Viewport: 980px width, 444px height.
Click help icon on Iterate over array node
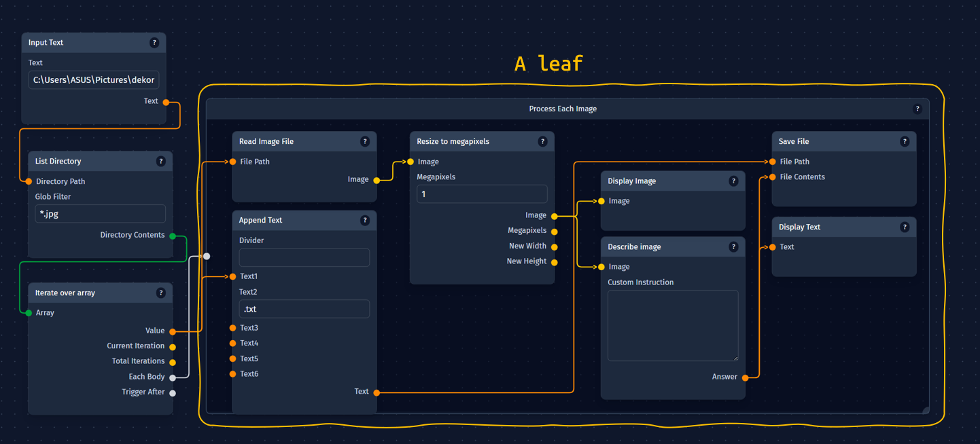coord(161,293)
